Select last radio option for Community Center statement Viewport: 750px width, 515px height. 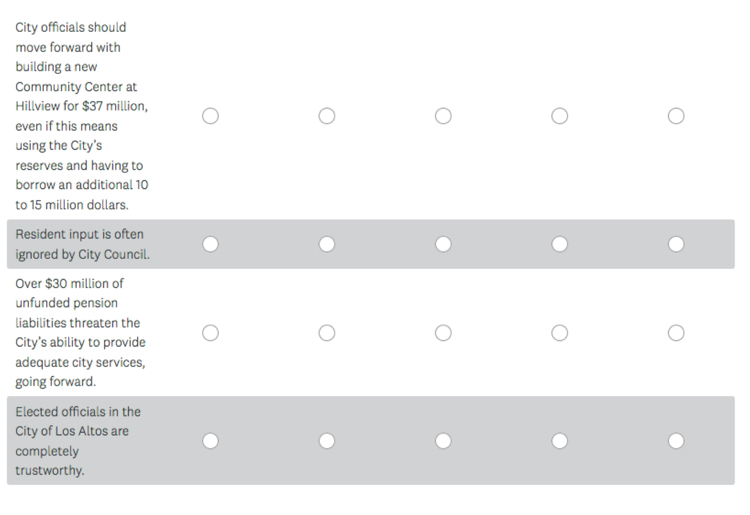(676, 116)
